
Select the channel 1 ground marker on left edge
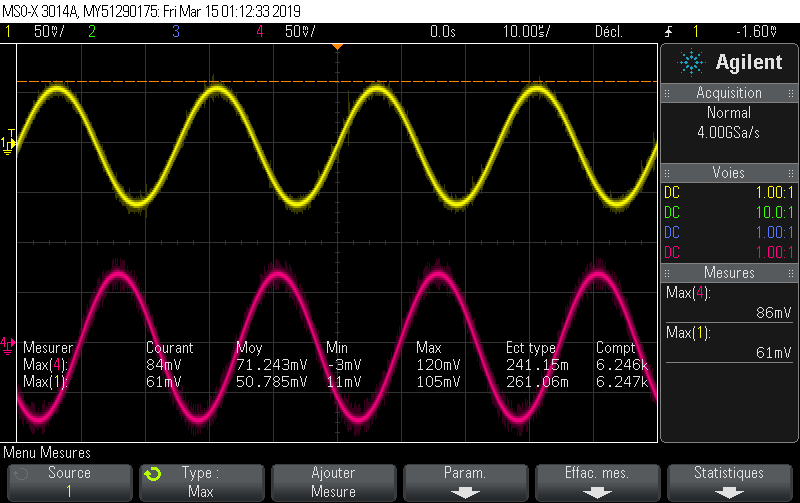click(9, 145)
